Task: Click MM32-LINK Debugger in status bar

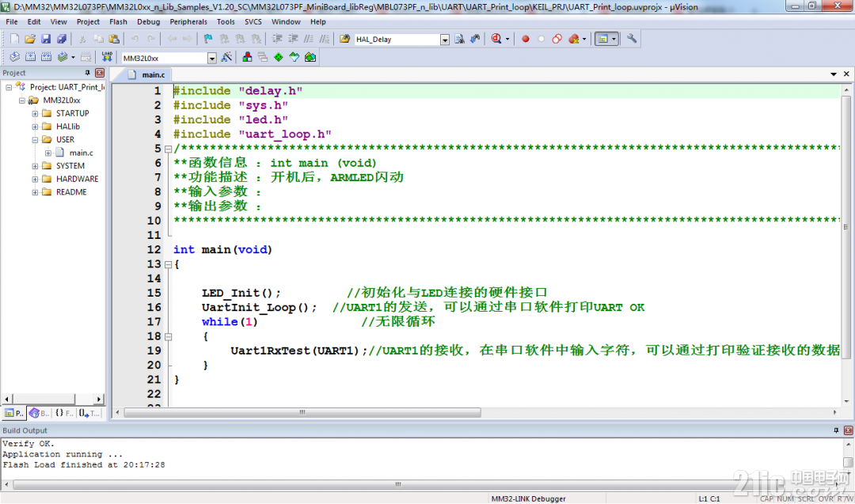Action: 528,498
